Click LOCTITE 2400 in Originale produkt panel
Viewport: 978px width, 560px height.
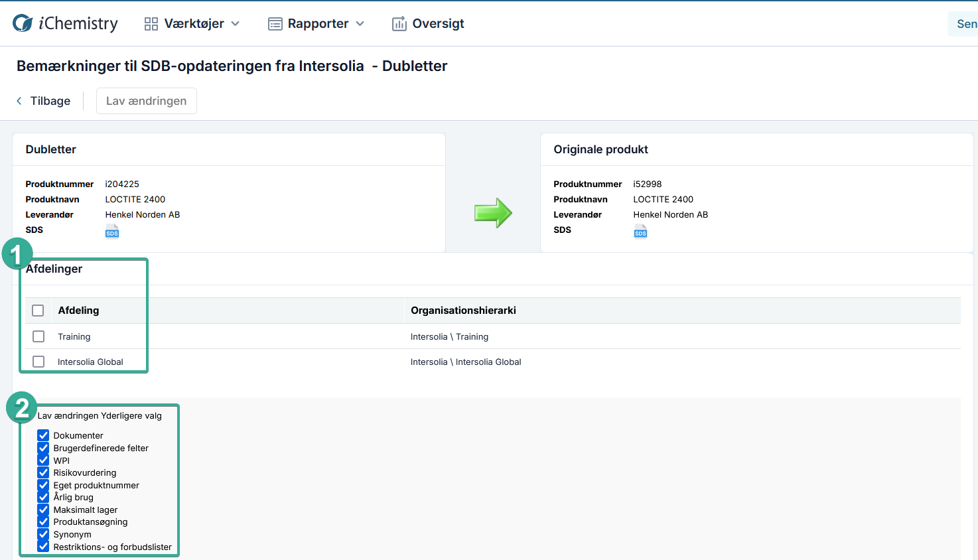tap(664, 200)
